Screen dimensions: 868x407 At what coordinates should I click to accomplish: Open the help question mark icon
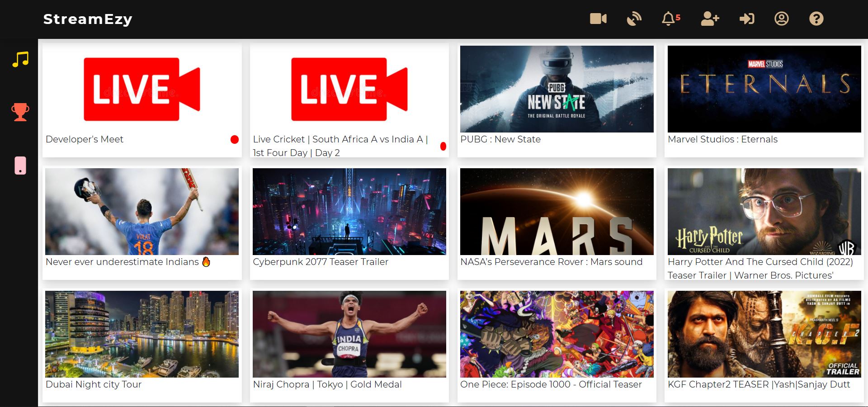click(x=816, y=19)
